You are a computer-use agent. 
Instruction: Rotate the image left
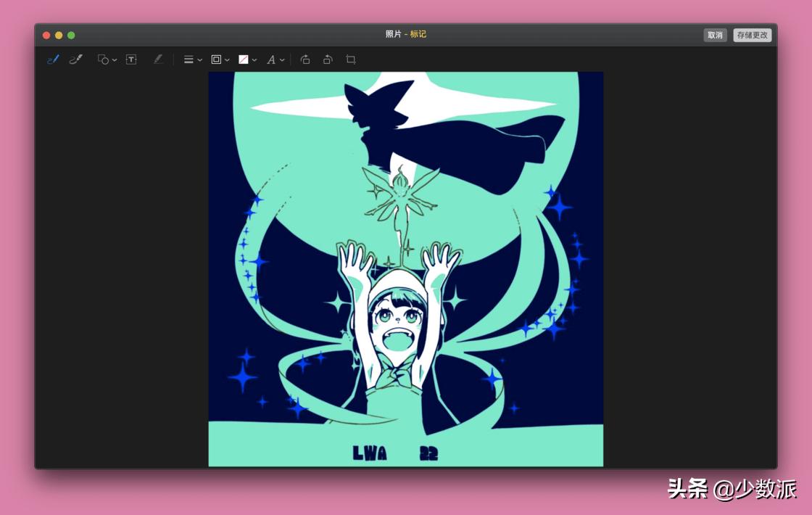(305, 59)
